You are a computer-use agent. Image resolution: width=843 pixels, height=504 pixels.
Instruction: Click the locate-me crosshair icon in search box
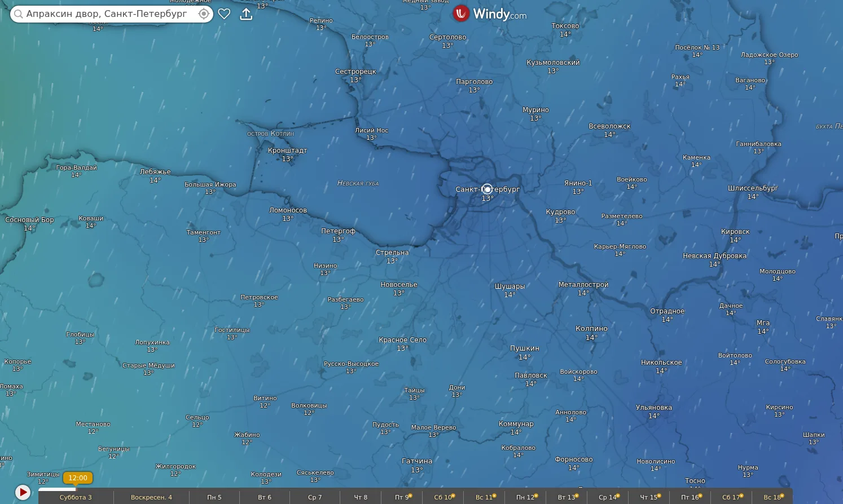[x=204, y=14]
